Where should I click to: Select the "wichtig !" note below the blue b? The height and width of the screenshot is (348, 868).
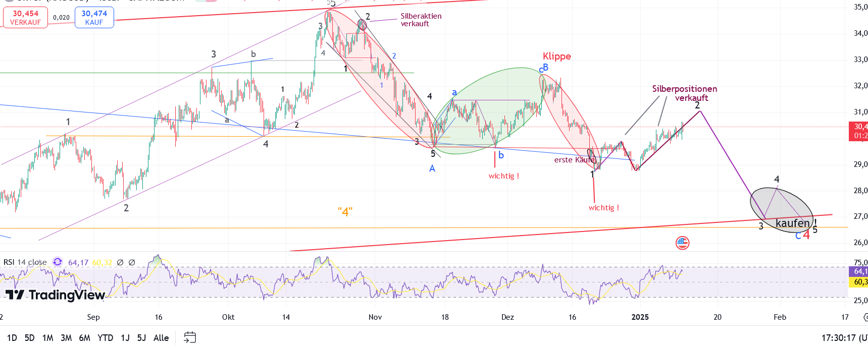click(x=504, y=176)
